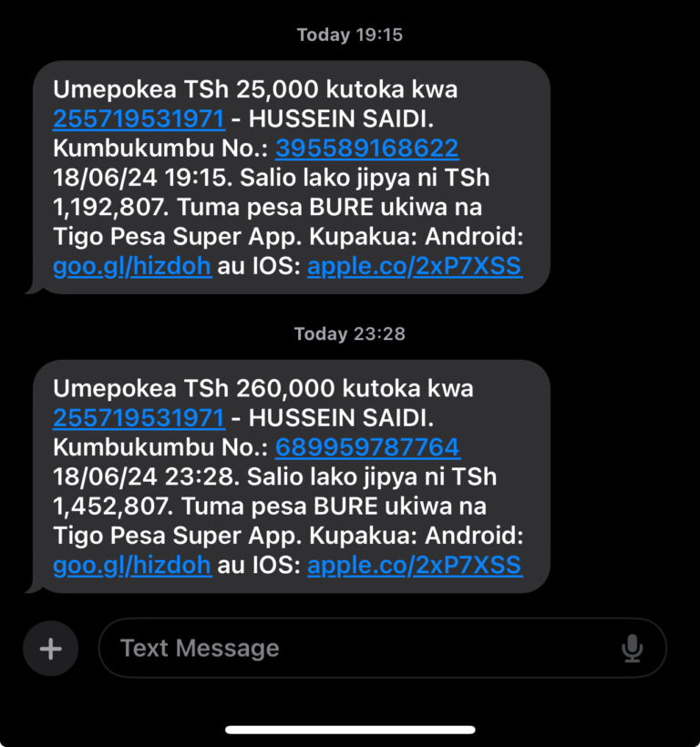
Task: Open the goo.gl/hizdoh link in the 19:15 message
Action: pyautogui.click(x=132, y=266)
